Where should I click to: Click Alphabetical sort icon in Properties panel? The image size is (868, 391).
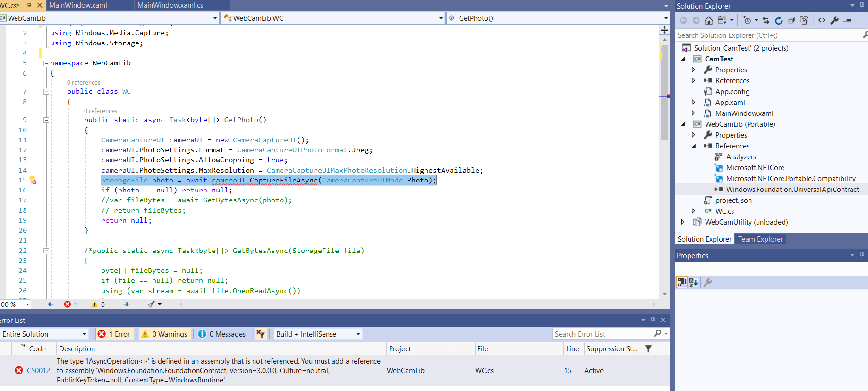tap(693, 282)
